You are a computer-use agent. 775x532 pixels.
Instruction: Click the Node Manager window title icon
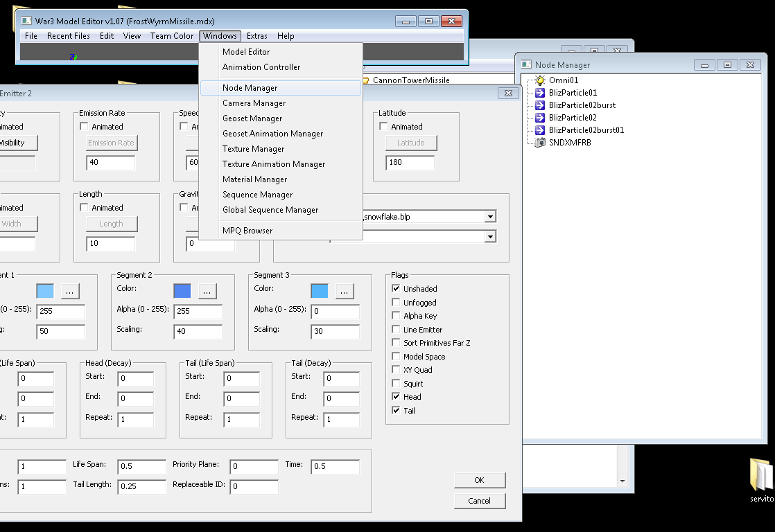pyautogui.click(x=526, y=64)
